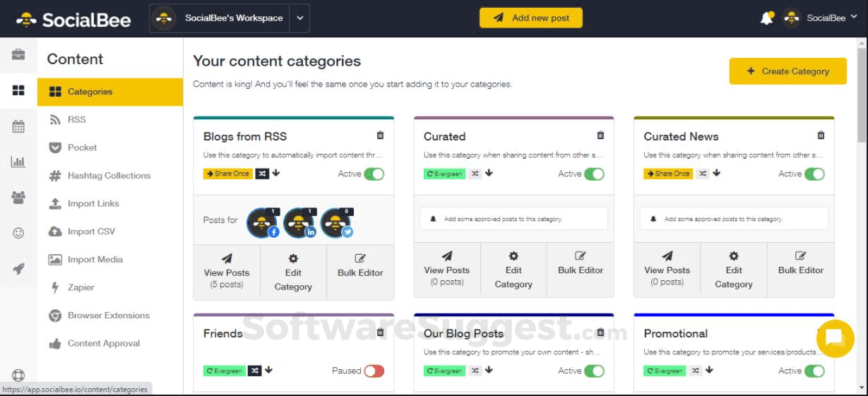Select Hashtag Collections in content menu

(109, 176)
